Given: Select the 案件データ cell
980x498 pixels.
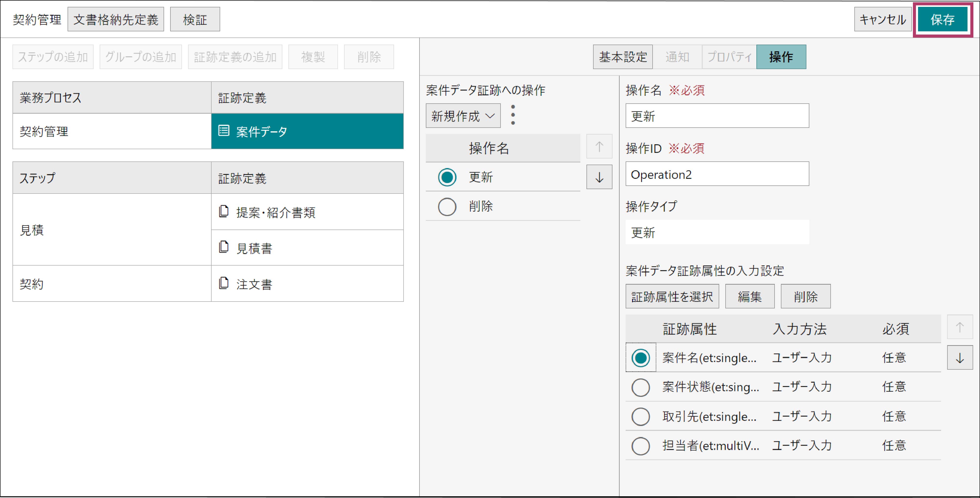Looking at the screenshot, I should coord(307,131).
